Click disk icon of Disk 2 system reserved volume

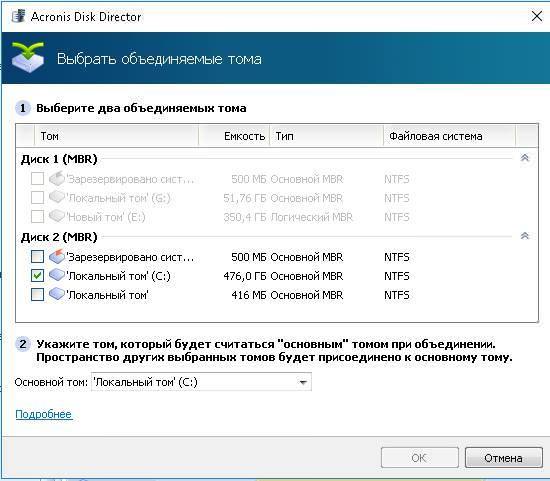point(56,256)
